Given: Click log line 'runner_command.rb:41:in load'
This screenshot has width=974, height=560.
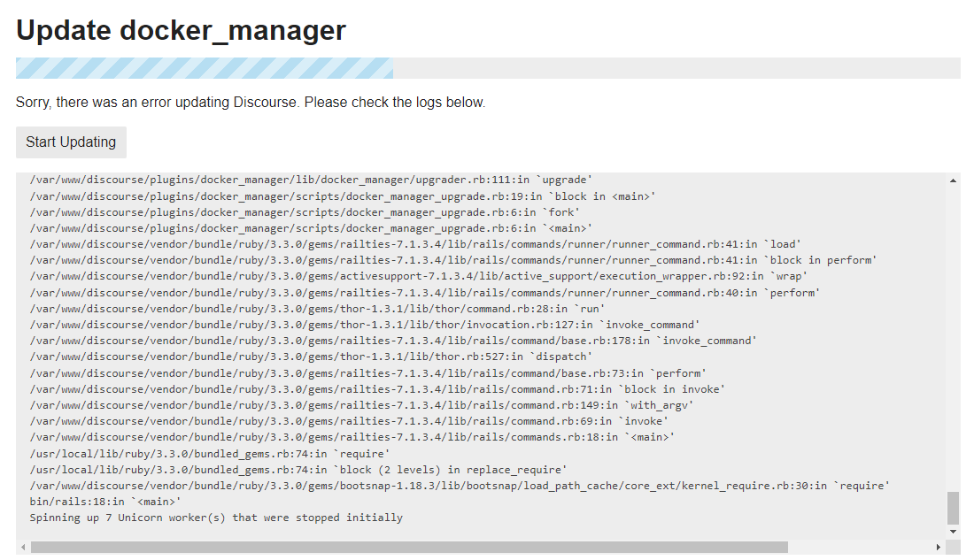Looking at the screenshot, I should [415, 244].
